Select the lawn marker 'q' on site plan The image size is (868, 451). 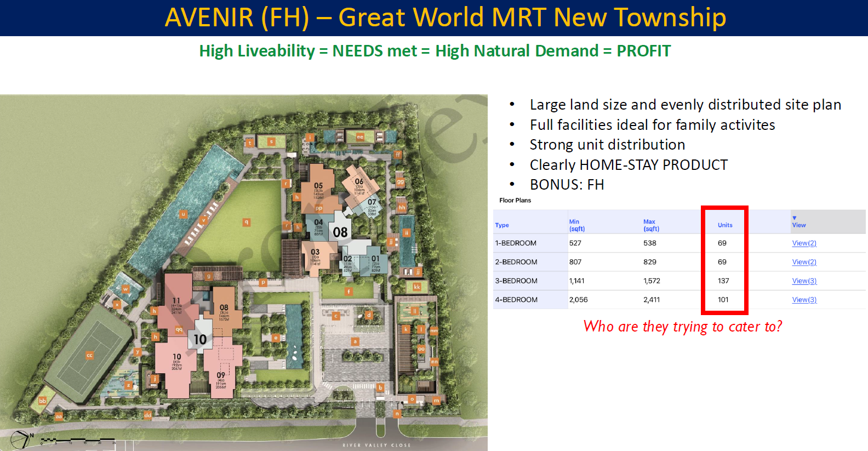247,222
